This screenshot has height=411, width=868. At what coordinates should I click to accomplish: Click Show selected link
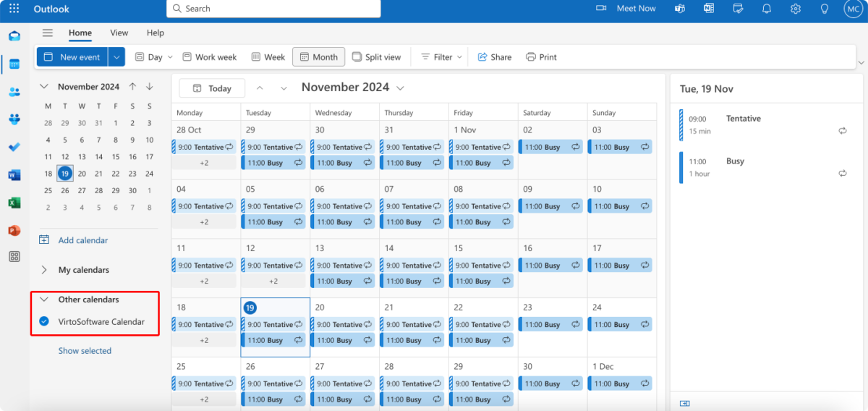click(x=85, y=351)
